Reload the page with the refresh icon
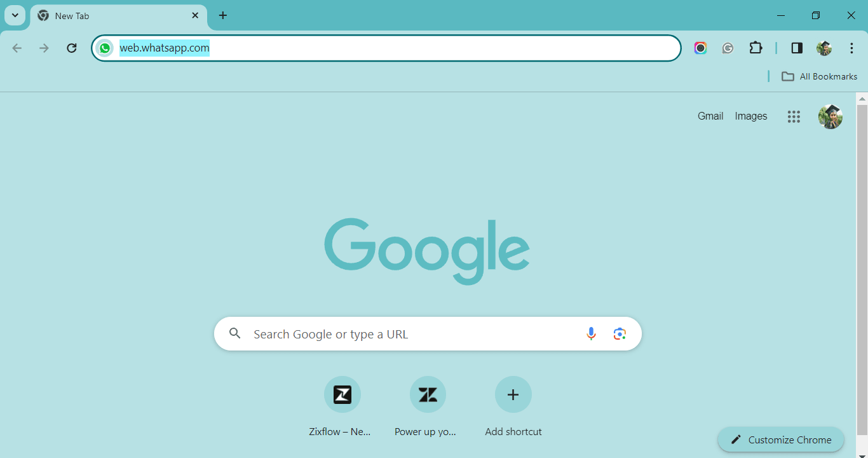The height and width of the screenshot is (458, 868). 72,48
